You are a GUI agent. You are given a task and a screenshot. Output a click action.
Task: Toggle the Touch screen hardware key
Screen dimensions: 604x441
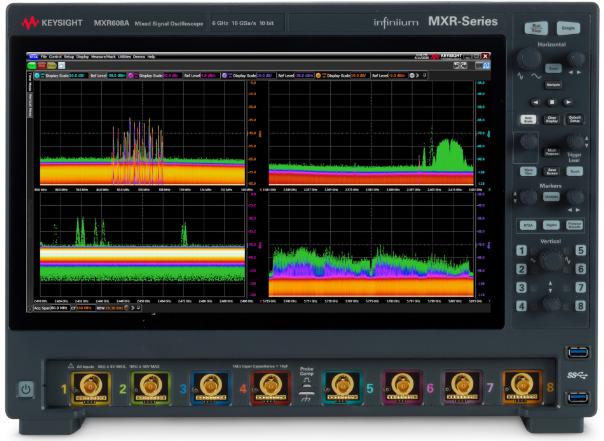pyautogui.click(x=574, y=171)
